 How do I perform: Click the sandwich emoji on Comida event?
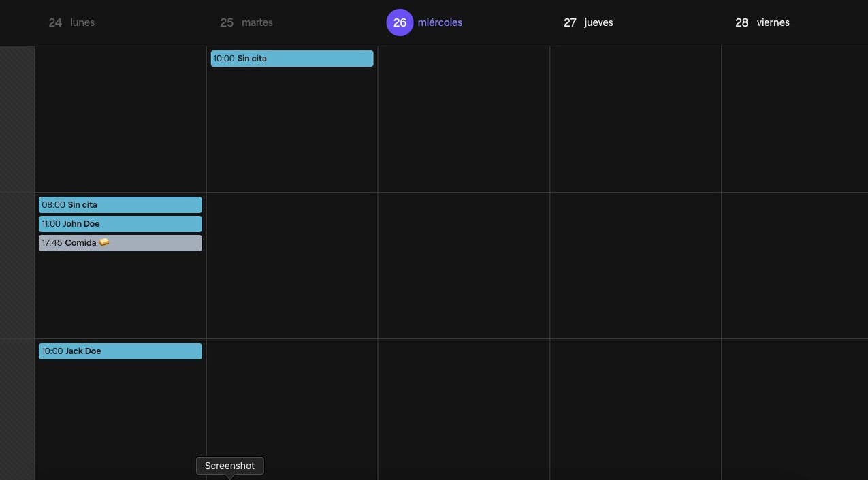click(x=104, y=242)
